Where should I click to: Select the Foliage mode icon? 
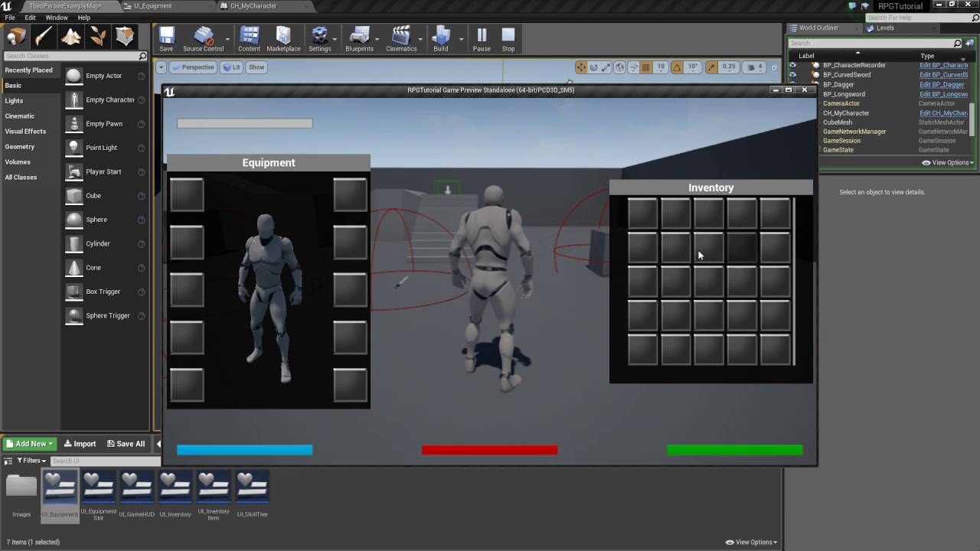97,37
